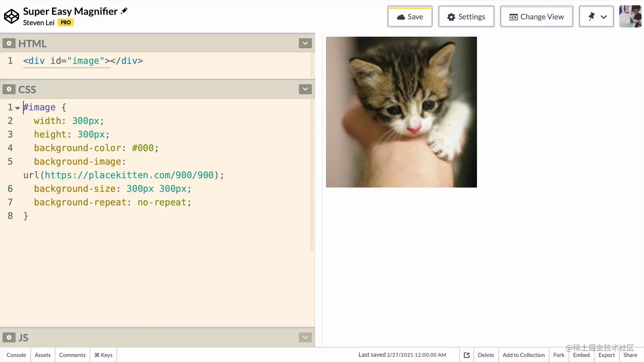Click the JS panel header label
Viewport: 644px width, 362px height.
click(x=23, y=337)
